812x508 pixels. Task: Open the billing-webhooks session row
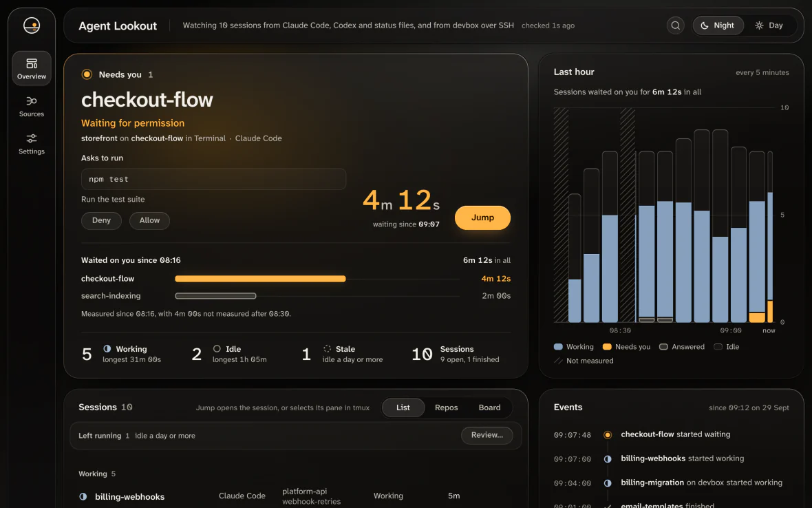(296, 496)
